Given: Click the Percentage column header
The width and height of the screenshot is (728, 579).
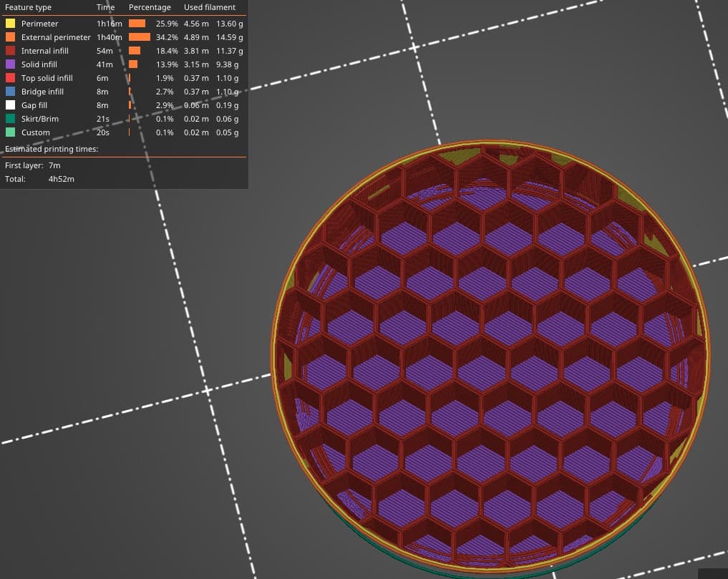Looking at the screenshot, I should (150, 7).
